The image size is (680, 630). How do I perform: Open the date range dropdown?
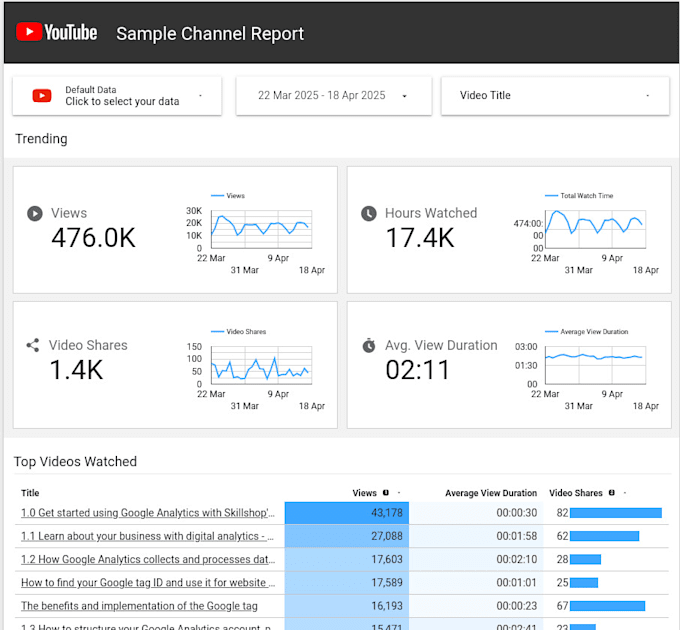point(333,96)
